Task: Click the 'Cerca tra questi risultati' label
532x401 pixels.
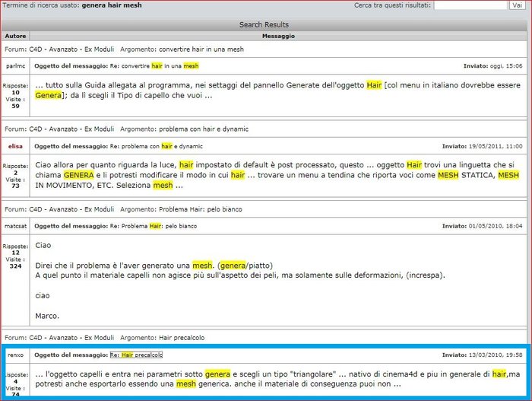Action: 393,5
